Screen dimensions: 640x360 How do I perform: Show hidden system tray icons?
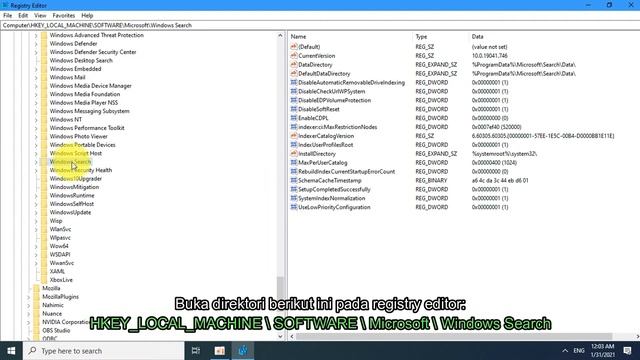(x=565, y=351)
